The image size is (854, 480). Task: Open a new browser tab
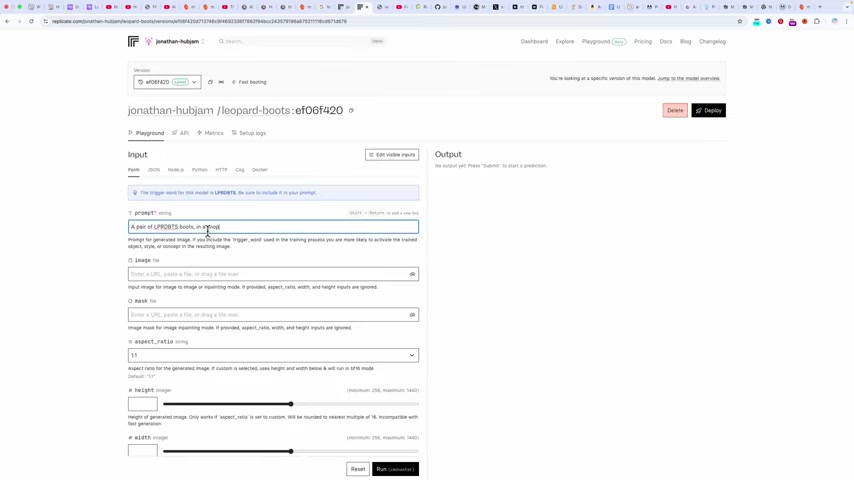tap(820, 7)
